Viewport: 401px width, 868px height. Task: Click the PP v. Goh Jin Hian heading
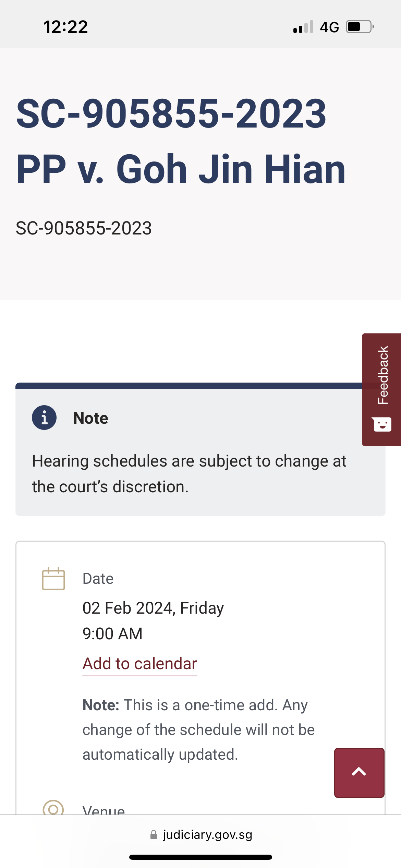pyautogui.click(x=181, y=169)
